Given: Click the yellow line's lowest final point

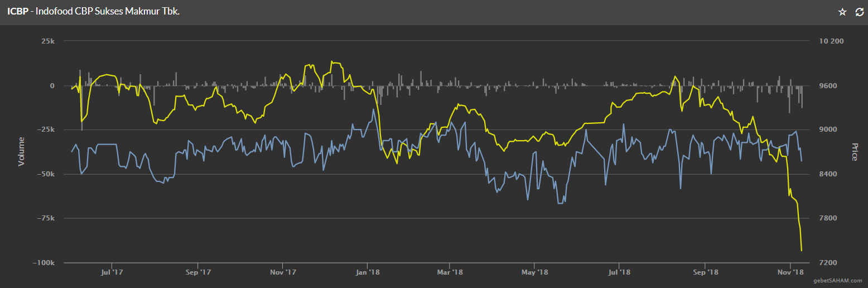Looking at the screenshot, I should click(x=802, y=251).
